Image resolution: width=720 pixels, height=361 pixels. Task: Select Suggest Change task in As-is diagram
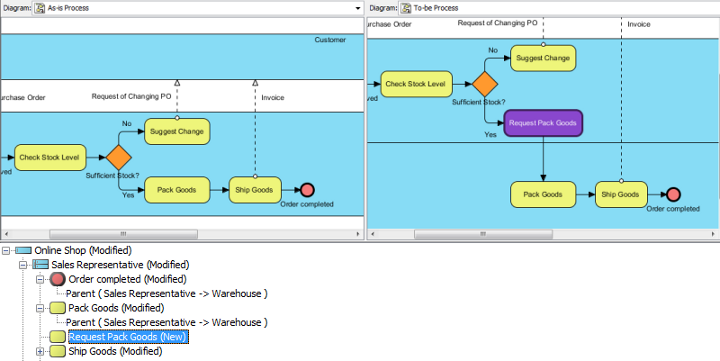coord(177,131)
